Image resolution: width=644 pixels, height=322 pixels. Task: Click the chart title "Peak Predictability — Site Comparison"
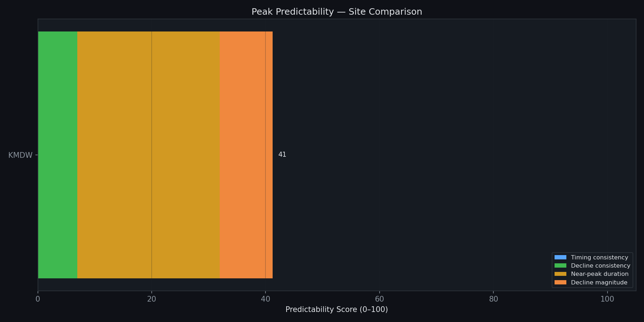[337, 12]
